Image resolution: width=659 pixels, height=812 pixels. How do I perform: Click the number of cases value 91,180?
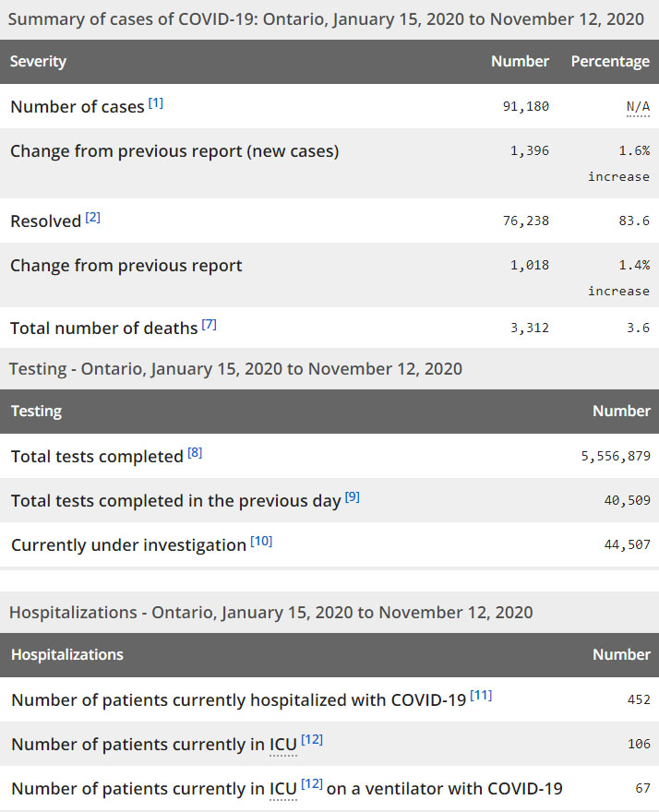pos(525,106)
